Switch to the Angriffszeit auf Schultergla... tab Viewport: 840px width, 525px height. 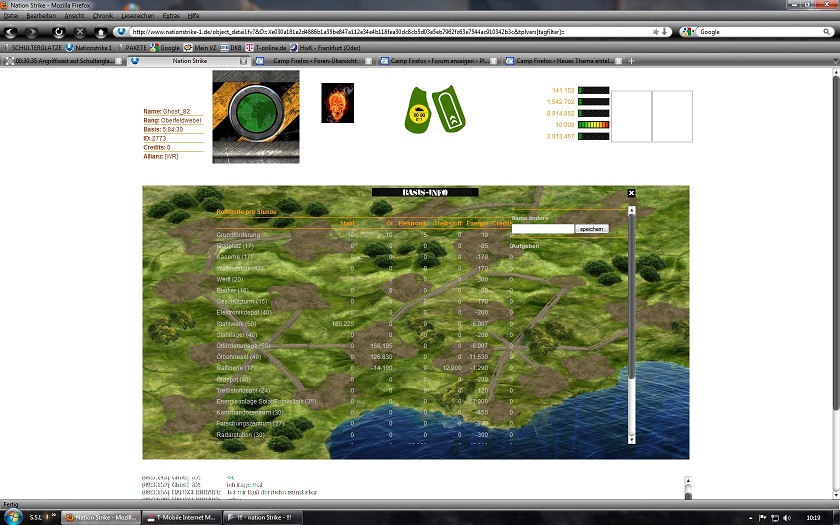tap(63, 61)
